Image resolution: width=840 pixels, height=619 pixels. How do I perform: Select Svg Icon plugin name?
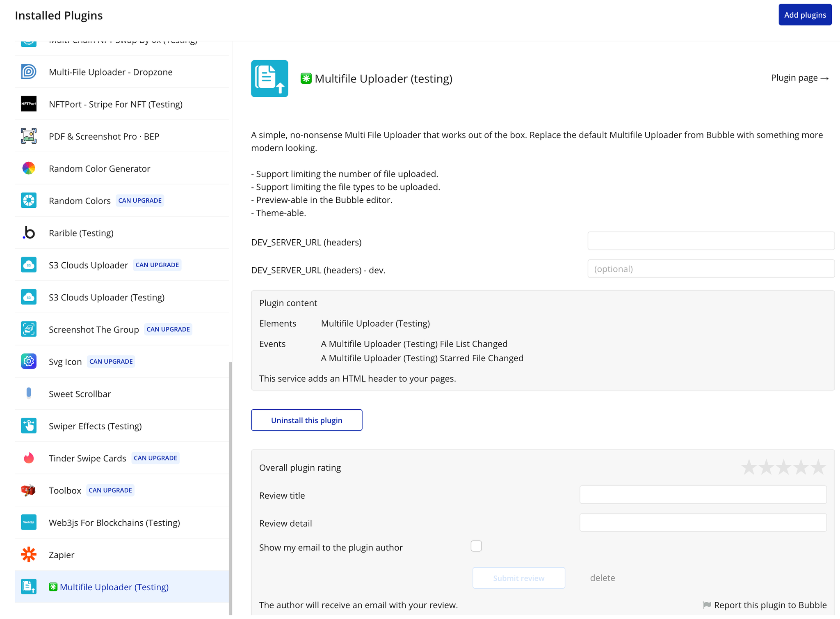pos(65,362)
